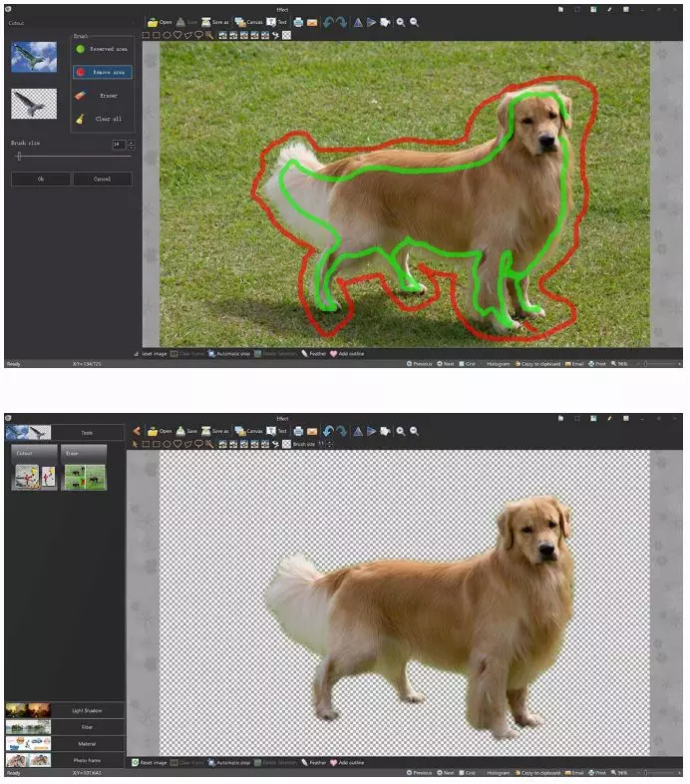Screen dimensions: 690x784
Task: Click Feather in the lower window bottom bar
Action: 313,763
